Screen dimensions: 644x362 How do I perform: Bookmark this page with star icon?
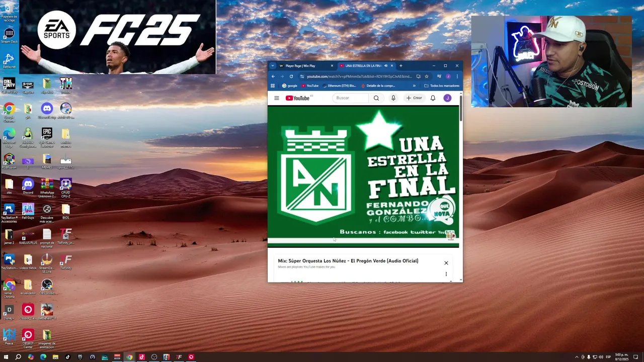[426, 76]
